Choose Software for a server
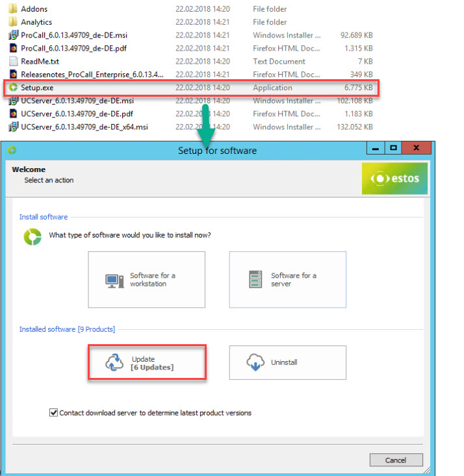 click(x=287, y=280)
